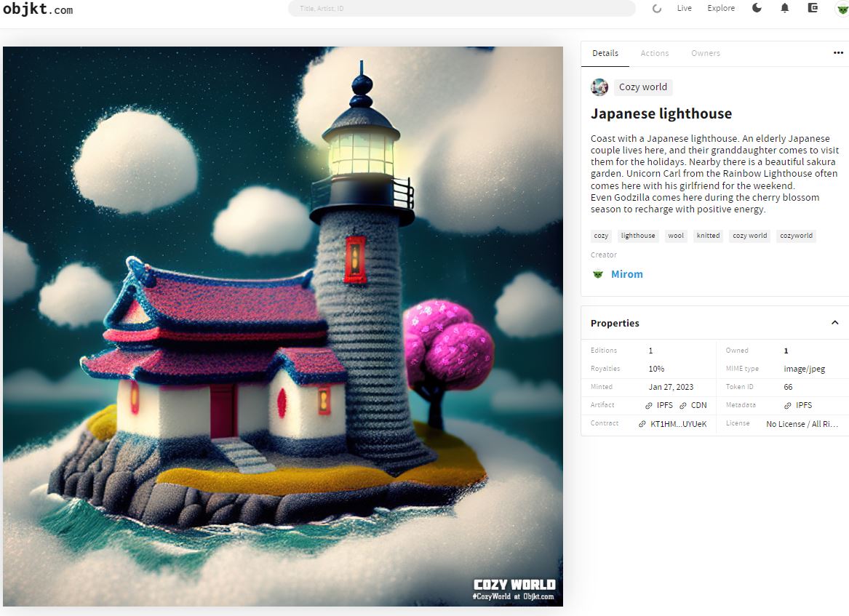The height and width of the screenshot is (616, 849).
Task: Switch to the Actions tab
Action: pyautogui.click(x=654, y=52)
